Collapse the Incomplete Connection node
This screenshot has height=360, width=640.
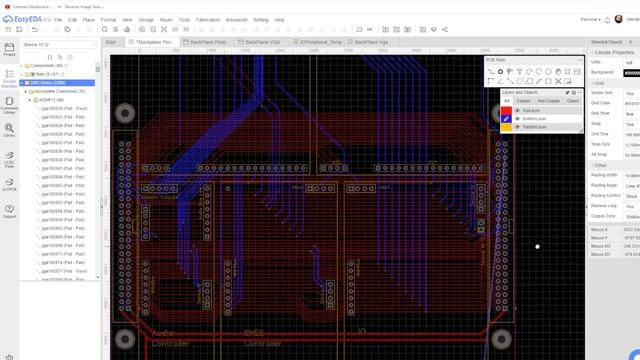tap(26, 91)
